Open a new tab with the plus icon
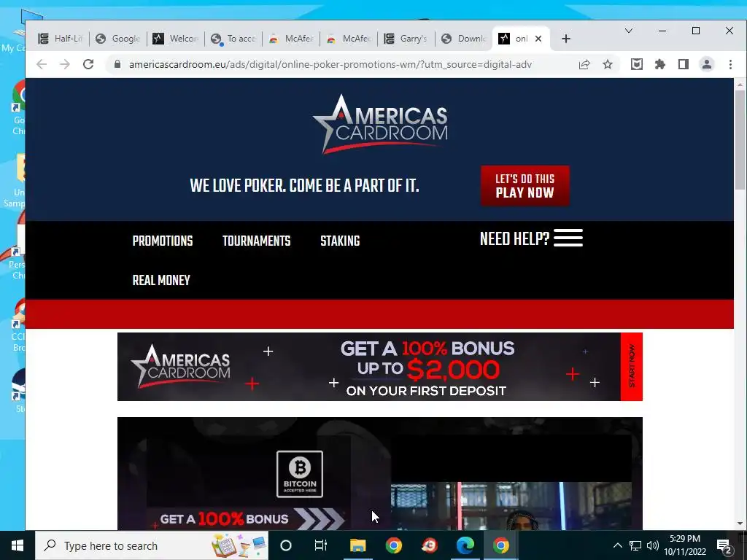 [566, 39]
